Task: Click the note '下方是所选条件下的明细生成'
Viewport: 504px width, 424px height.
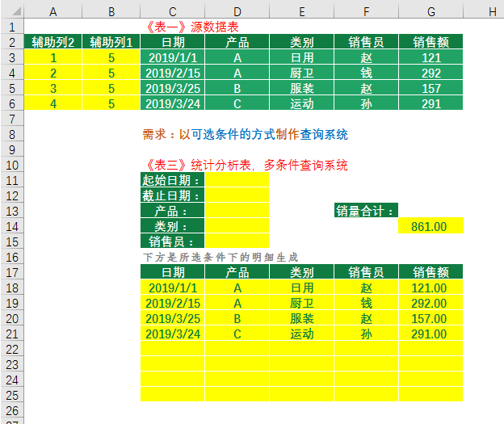Action: 220,257
